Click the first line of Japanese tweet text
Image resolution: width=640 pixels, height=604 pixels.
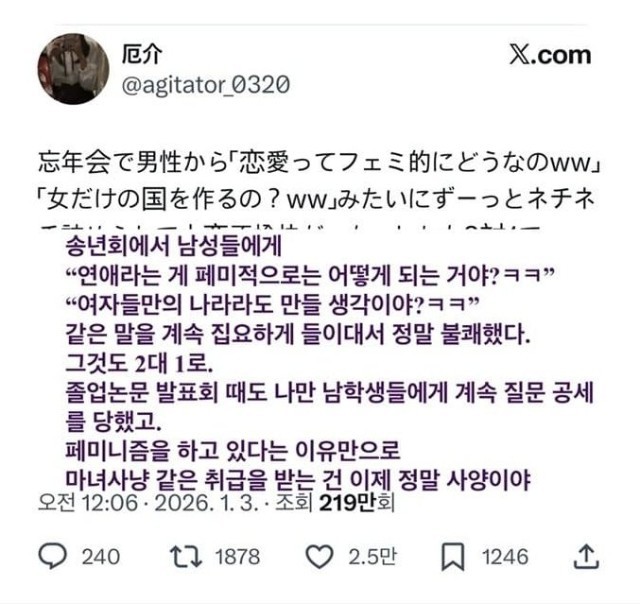(x=320, y=162)
